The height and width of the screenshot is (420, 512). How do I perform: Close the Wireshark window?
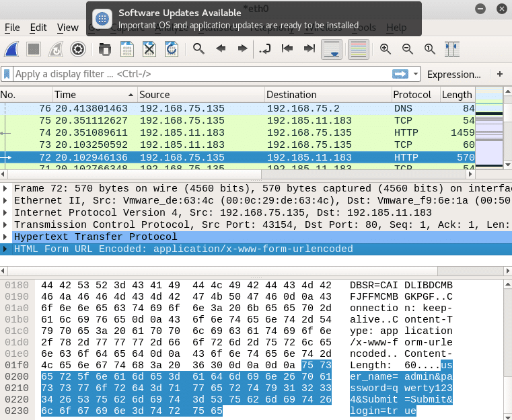pyautogui.click(x=501, y=9)
